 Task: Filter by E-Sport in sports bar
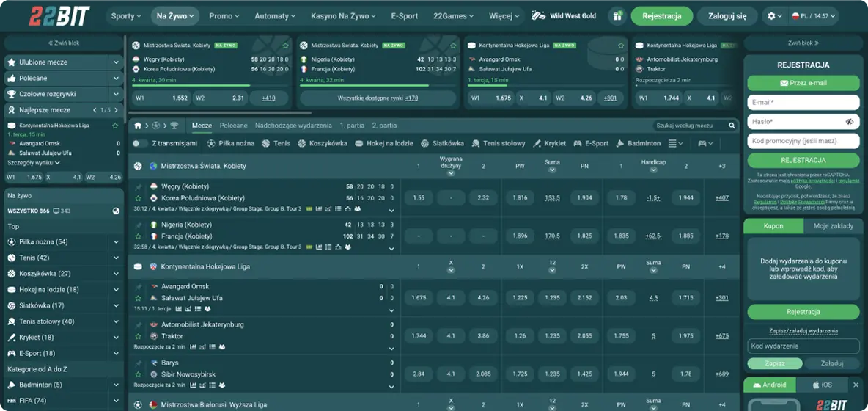pyautogui.click(x=591, y=143)
